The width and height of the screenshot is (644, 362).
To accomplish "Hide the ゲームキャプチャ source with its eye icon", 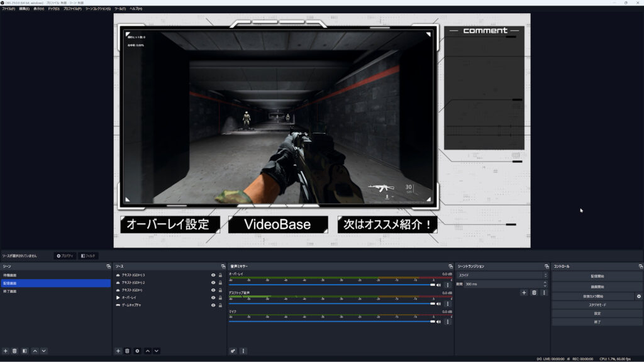I will pos(213,304).
